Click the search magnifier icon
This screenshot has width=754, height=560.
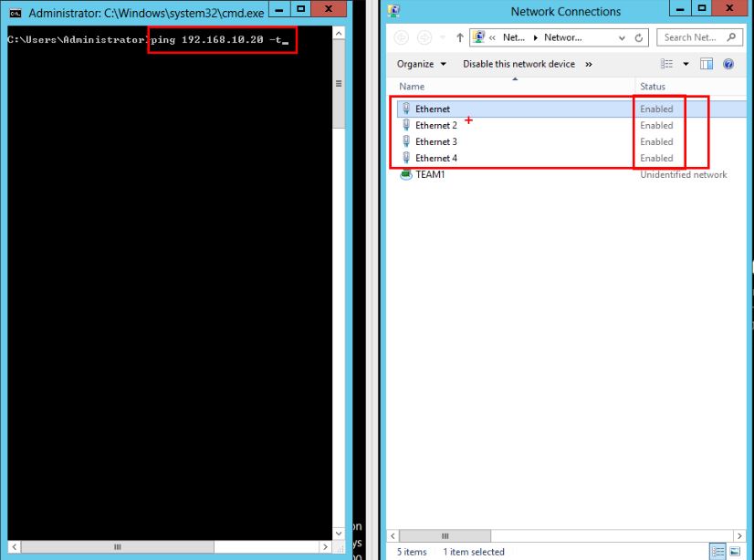(732, 37)
